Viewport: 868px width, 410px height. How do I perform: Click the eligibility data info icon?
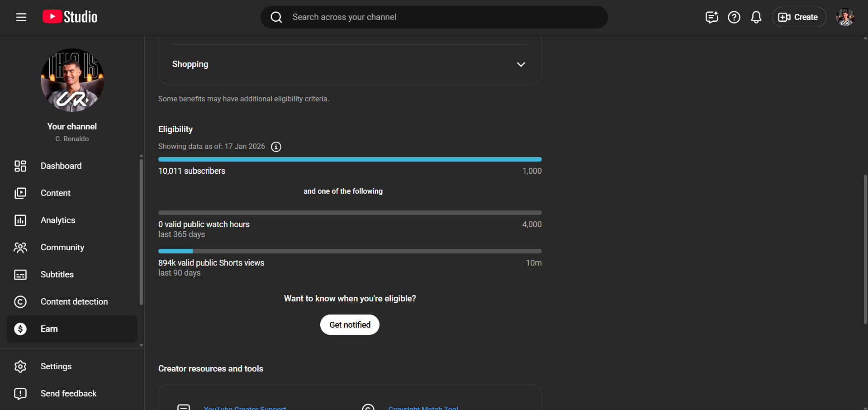276,147
